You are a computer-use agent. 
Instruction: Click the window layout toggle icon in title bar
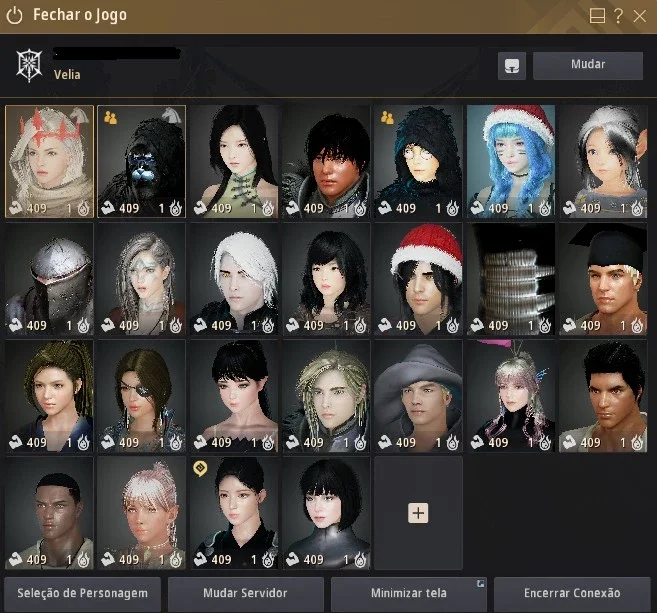pyautogui.click(x=597, y=16)
